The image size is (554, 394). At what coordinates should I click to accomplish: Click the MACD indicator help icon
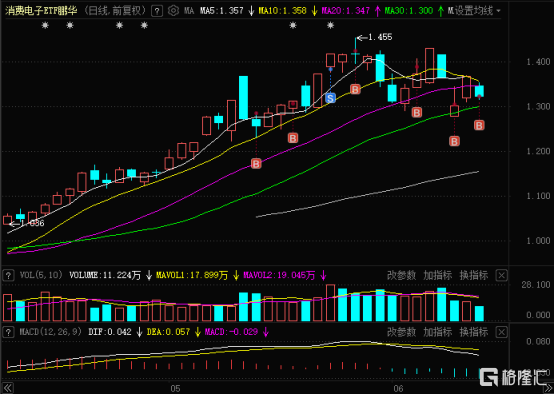click(8, 332)
